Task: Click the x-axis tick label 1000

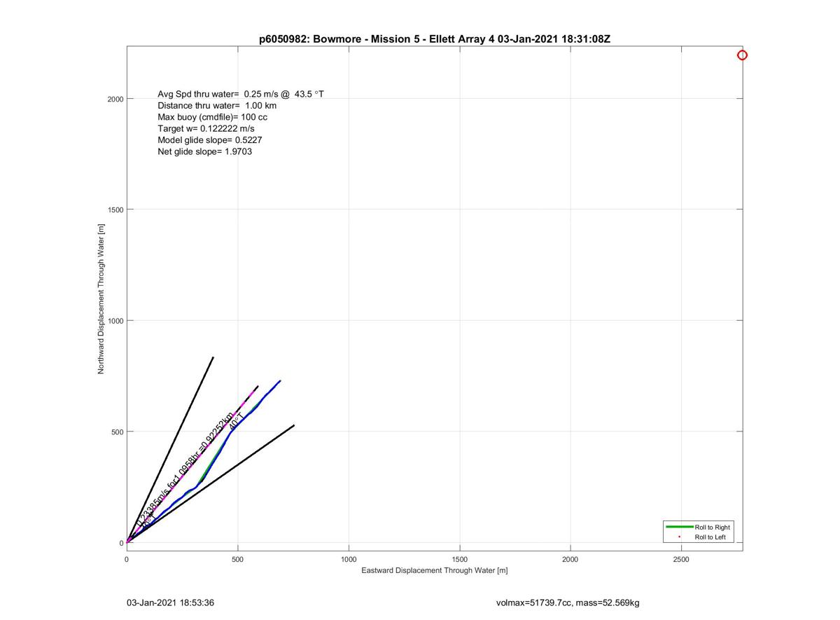Action: pos(349,560)
